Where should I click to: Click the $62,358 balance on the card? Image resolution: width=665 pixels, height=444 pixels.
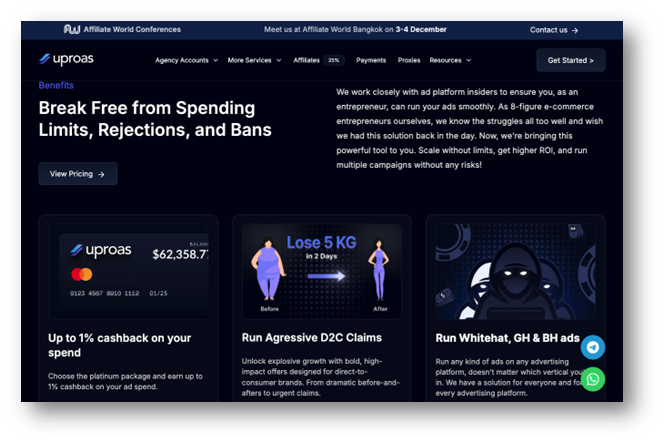click(x=180, y=254)
